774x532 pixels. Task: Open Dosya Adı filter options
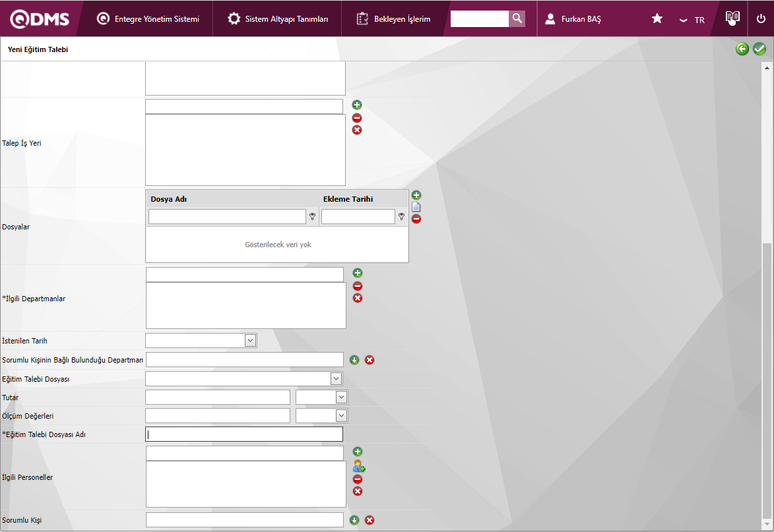[x=313, y=216]
